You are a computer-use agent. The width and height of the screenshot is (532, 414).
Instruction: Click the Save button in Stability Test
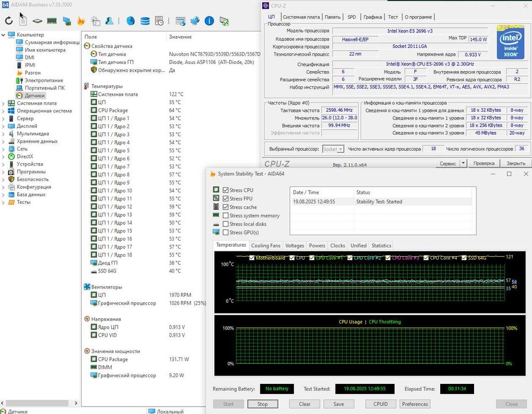click(x=338, y=404)
